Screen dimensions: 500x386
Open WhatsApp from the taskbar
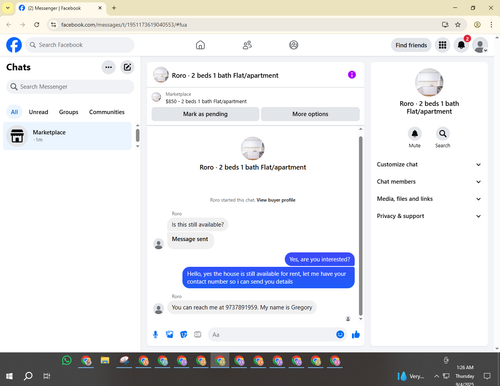pyautogui.click(x=67, y=361)
